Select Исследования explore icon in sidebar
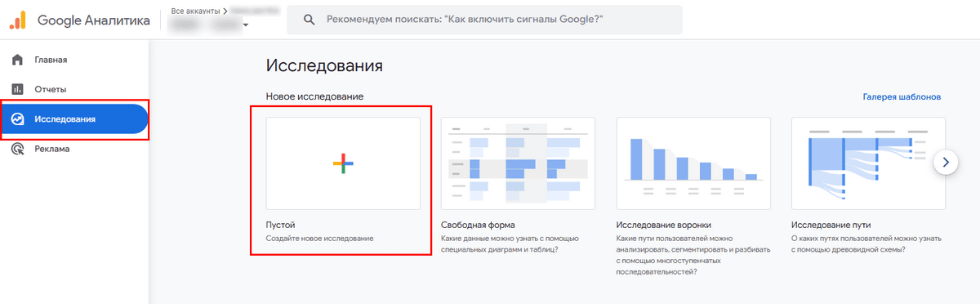Image resolution: width=980 pixels, height=304 pixels. pos(17,119)
